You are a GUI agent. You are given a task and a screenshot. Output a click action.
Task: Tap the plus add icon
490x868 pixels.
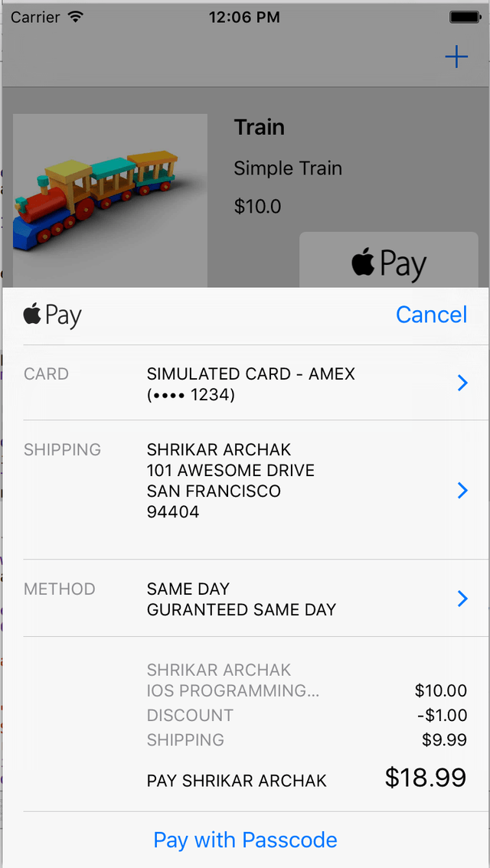click(456, 57)
